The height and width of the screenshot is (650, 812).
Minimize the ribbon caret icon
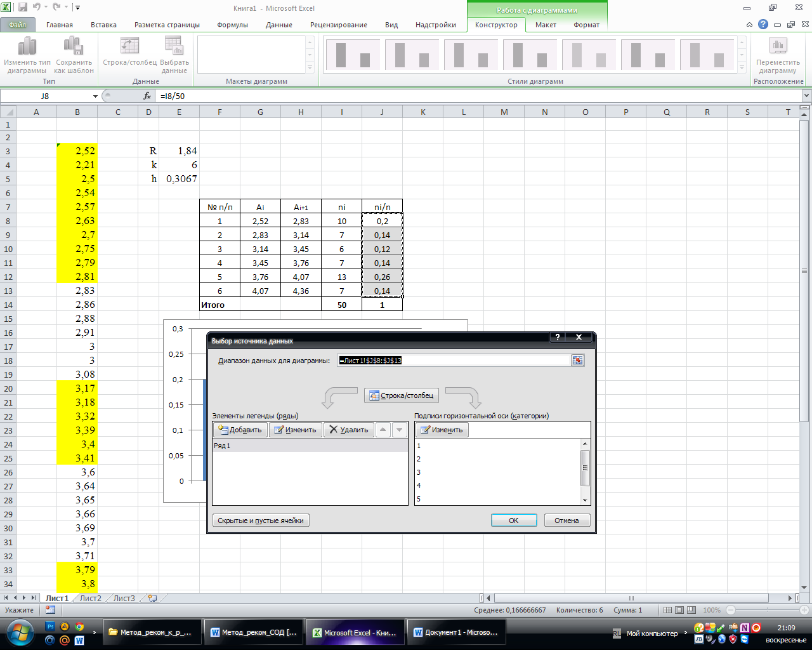pos(750,25)
